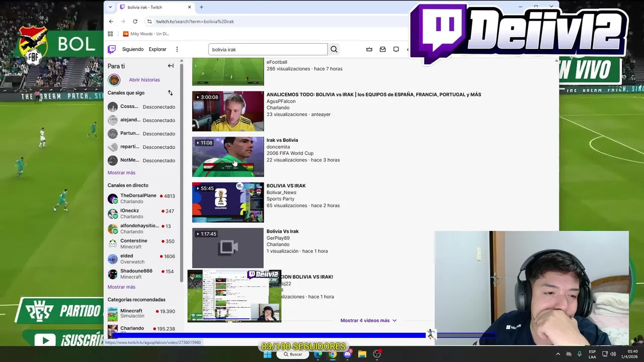Screen dimensions: 644x362
Task: Click the Windows taskbar search box
Action: (292, 354)
